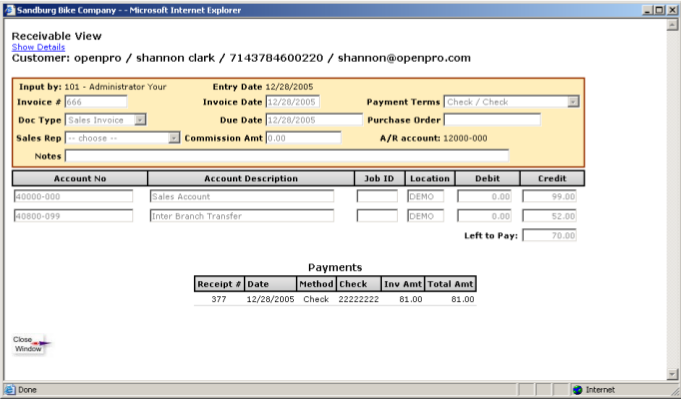681x399 pixels.
Task: Click the vertical scrollbar down arrow
Action: tap(672, 374)
